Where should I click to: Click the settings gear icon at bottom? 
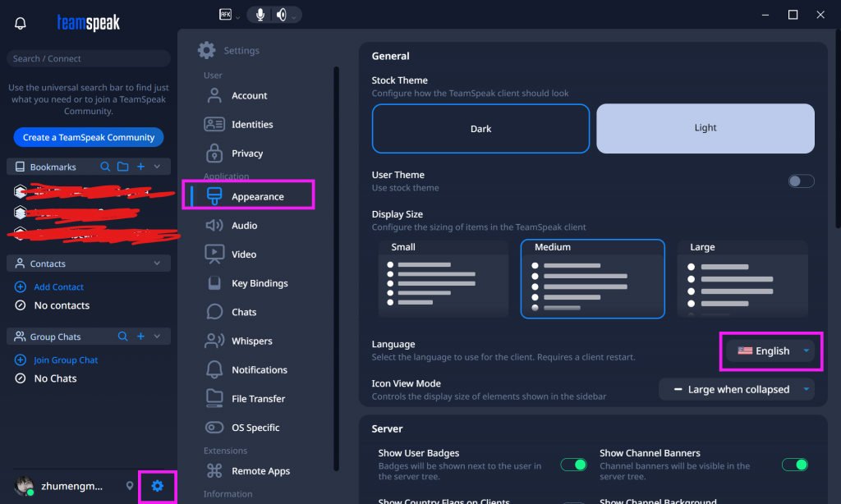point(157,486)
